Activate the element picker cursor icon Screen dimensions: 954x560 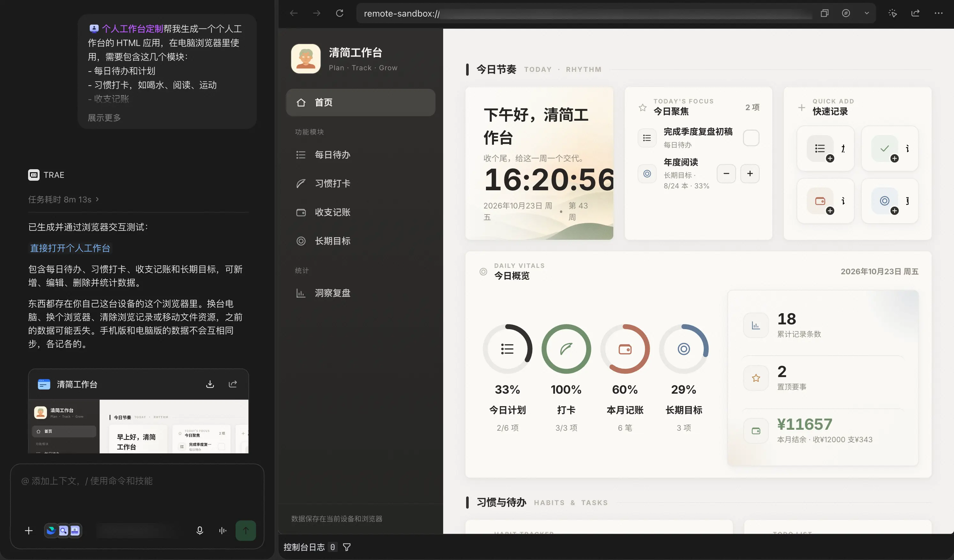pos(893,13)
